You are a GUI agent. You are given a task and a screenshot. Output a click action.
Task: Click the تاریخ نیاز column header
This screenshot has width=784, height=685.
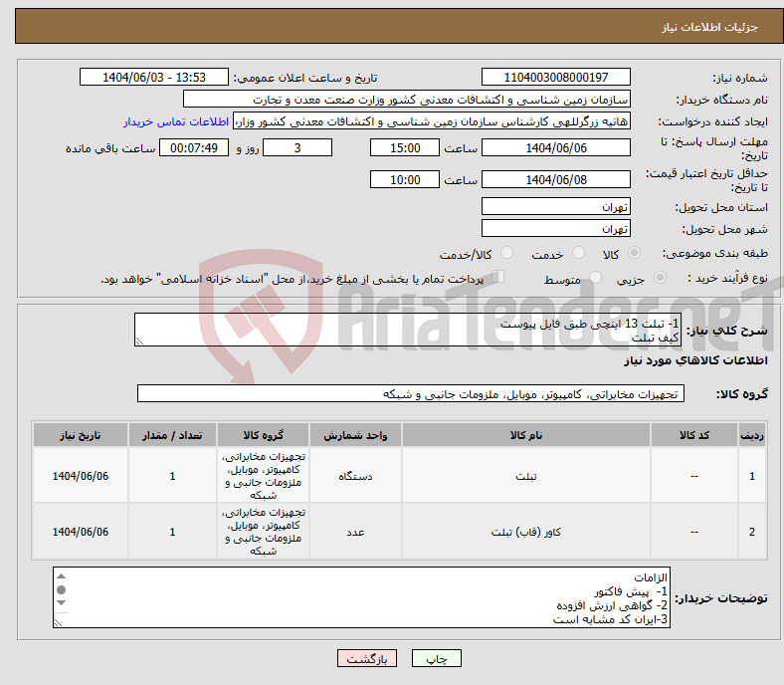pos(81,435)
